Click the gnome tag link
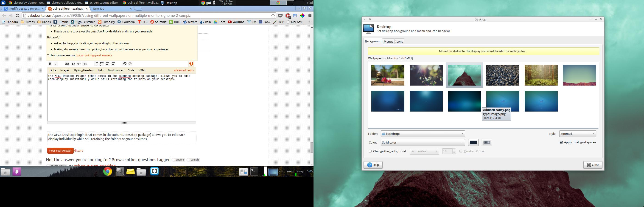Viewport: 644px width, 207px height. click(x=179, y=160)
